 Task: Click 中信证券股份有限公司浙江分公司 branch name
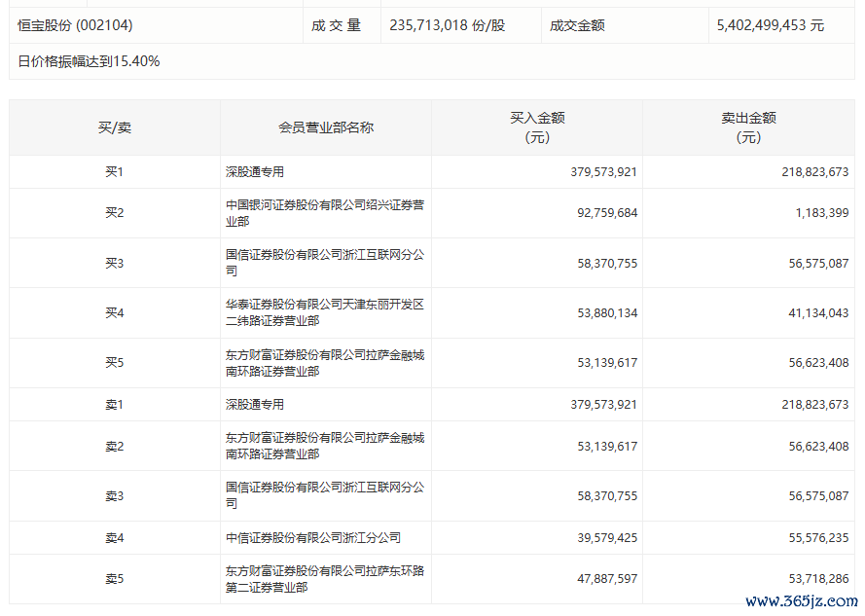(x=313, y=537)
